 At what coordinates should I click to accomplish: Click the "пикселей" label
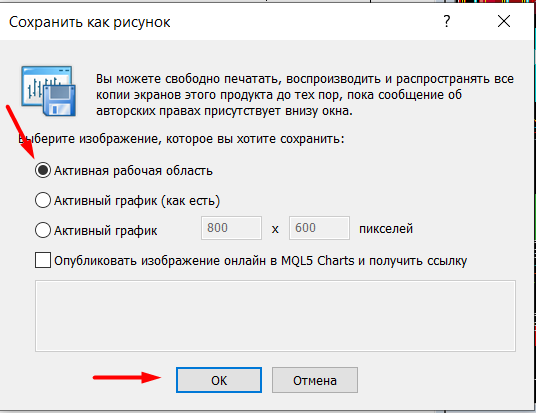386,229
